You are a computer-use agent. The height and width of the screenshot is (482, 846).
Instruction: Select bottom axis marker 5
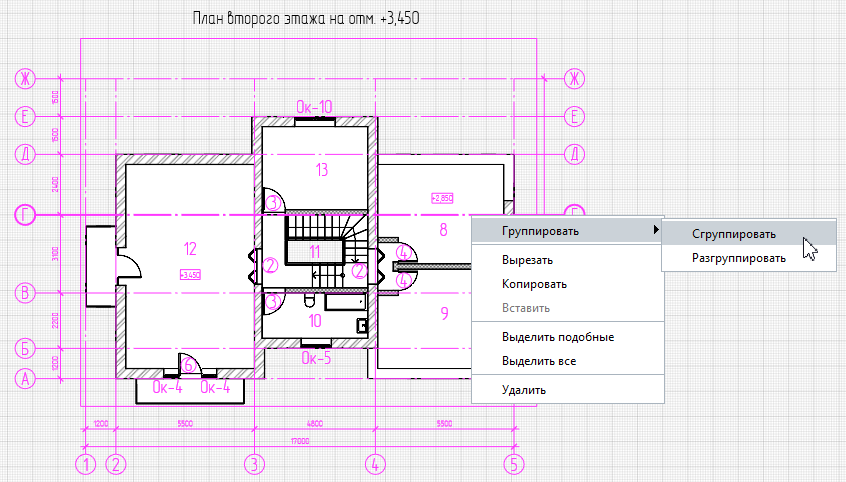pos(513,464)
